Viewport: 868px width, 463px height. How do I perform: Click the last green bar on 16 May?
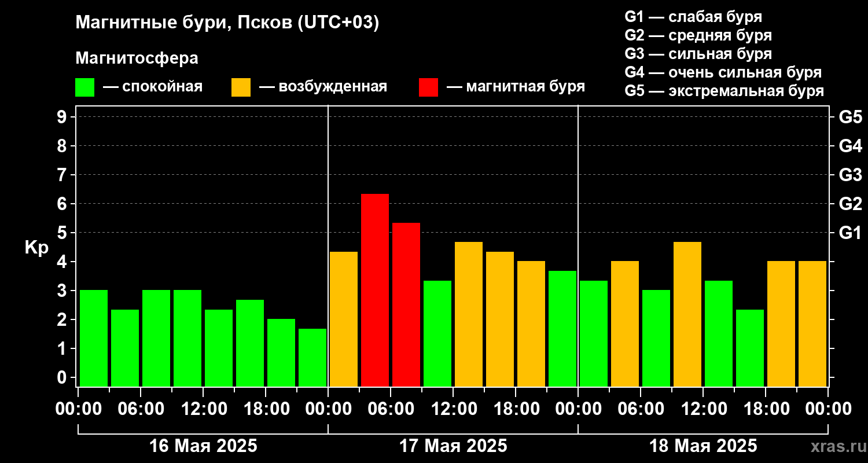(x=312, y=357)
